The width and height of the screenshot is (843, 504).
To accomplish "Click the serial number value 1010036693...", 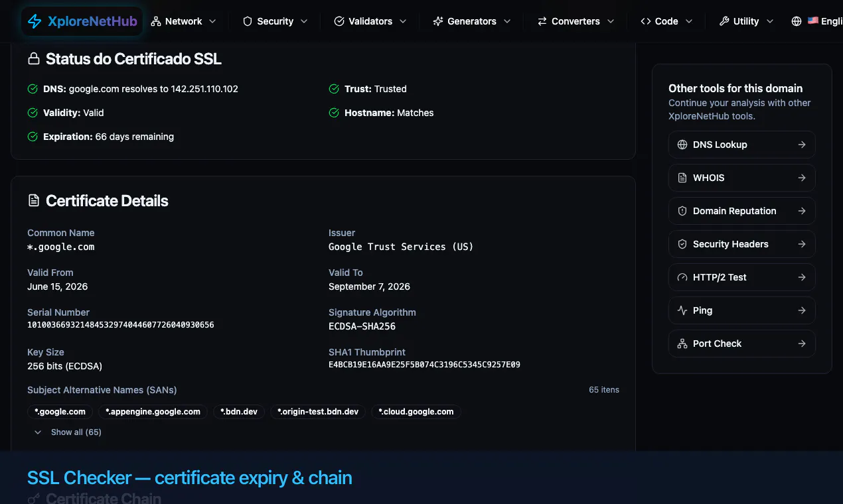I will 121,325.
